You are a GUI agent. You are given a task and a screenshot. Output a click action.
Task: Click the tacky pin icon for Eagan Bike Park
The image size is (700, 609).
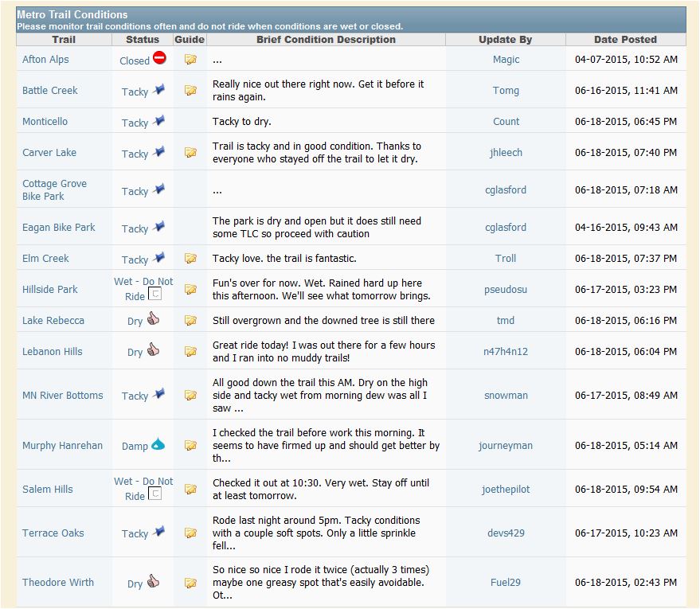[159, 227]
